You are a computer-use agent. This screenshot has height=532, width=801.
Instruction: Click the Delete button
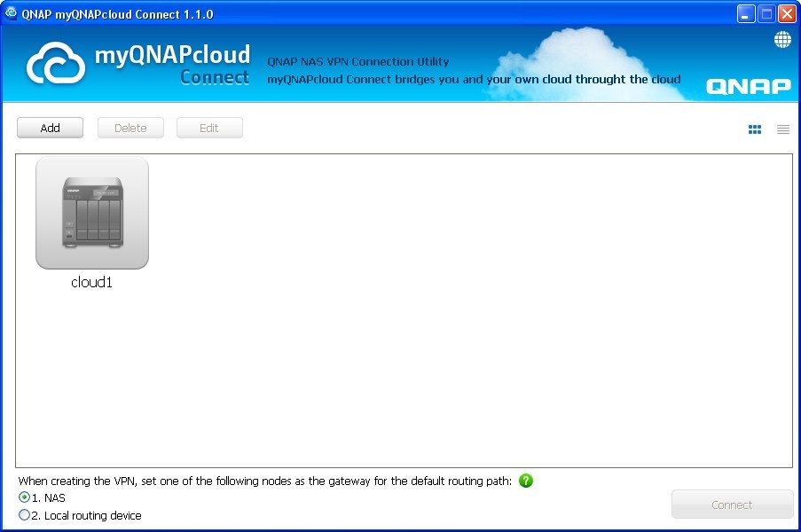tap(130, 128)
